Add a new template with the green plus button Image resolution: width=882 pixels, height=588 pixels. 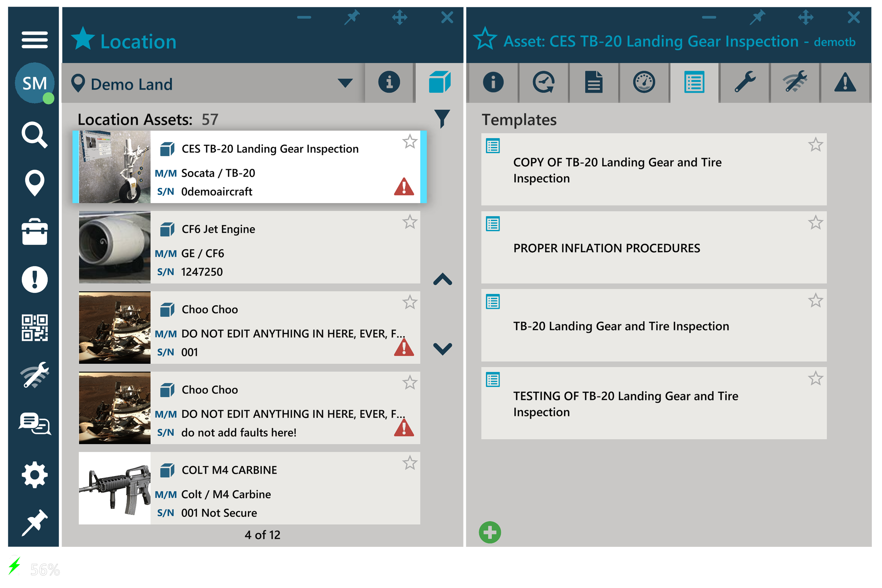click(490, 532)
